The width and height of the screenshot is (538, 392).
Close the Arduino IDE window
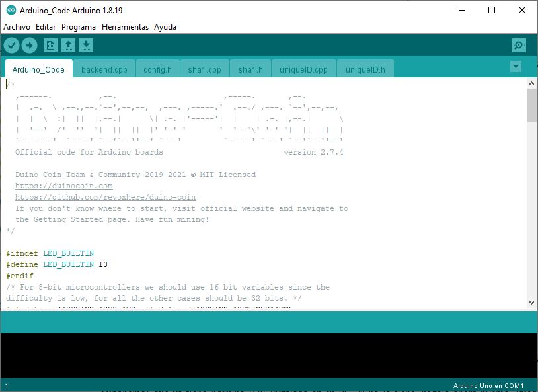pyautogui.click(x=522, y=11)
